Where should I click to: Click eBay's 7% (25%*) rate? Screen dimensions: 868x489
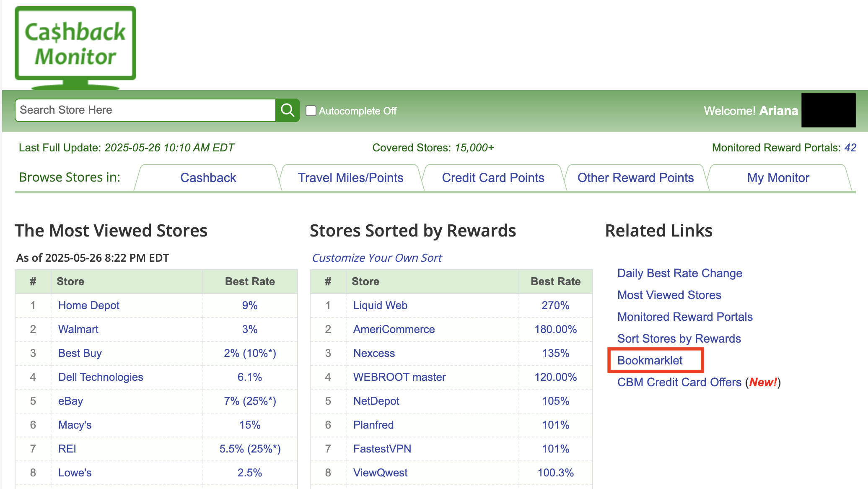pos(250,401)
